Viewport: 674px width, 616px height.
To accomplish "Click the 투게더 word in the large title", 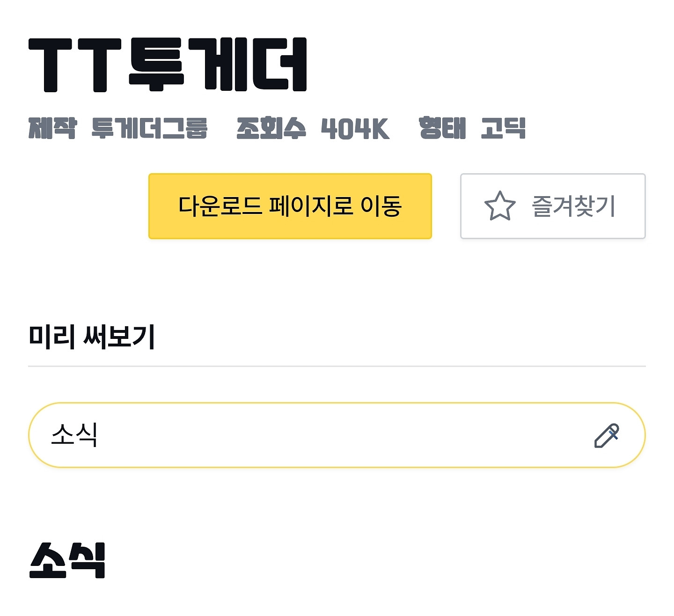I will point(218,64).
